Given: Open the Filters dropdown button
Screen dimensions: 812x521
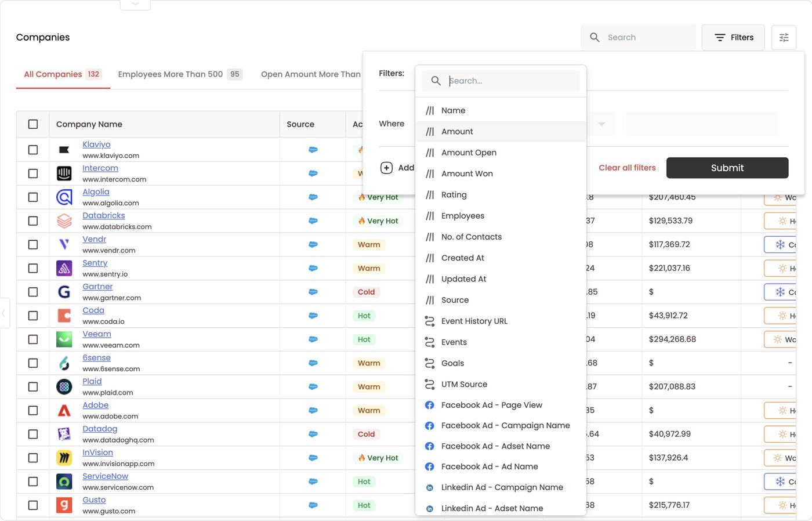Looking at the screenshot, I should (733, 37).
